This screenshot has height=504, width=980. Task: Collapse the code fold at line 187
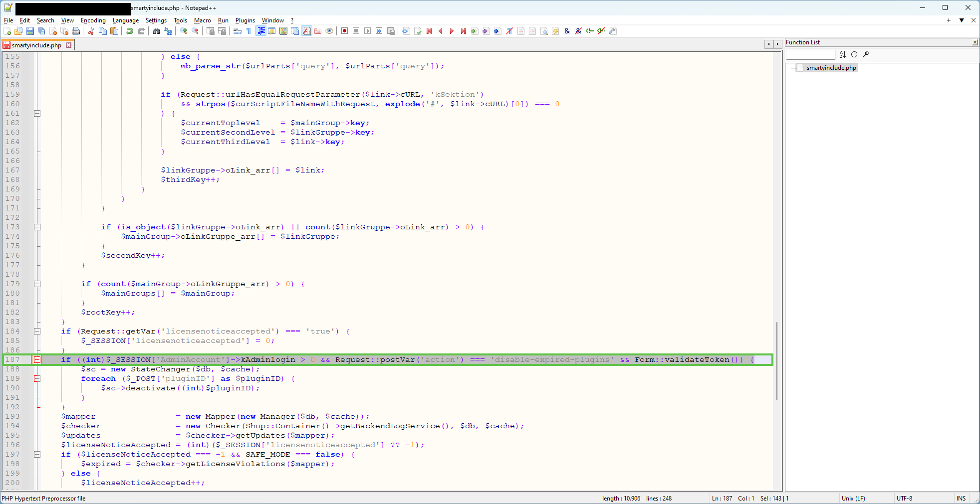pos(37,359)
